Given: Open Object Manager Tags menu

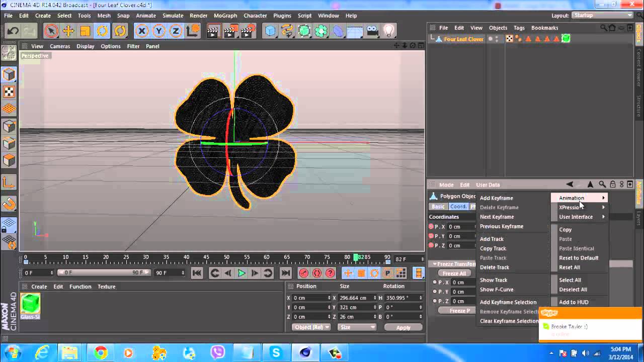Looking at the screenshot, I should point(519,28).
